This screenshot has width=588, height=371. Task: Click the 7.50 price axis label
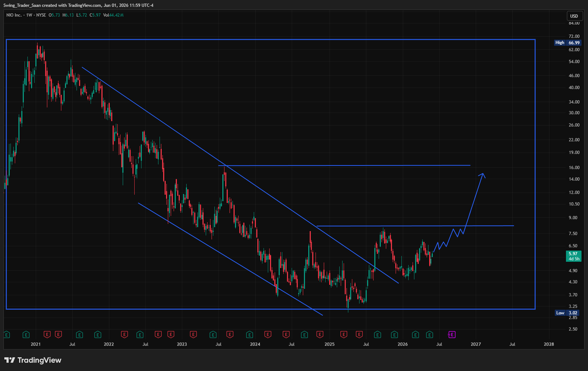(573, 233)
